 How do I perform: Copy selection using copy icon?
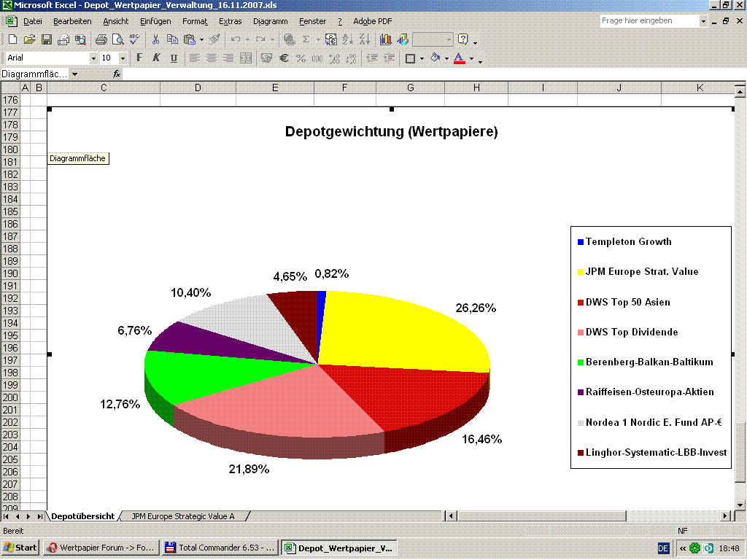172,39
